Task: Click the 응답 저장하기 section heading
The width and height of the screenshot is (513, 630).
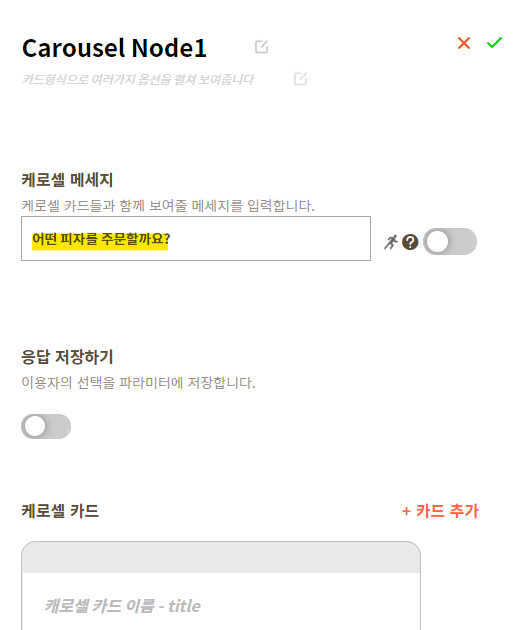Action: [x=67, y=357]
